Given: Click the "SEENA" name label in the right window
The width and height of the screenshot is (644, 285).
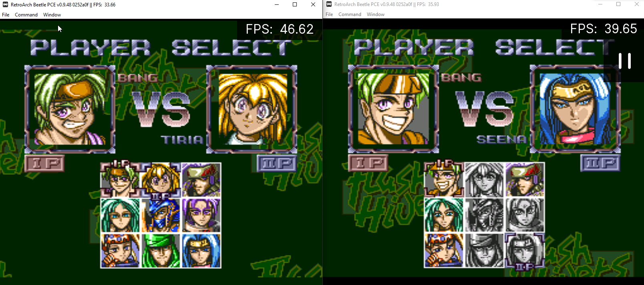Looking at the screenshot, I should (501, 139).
